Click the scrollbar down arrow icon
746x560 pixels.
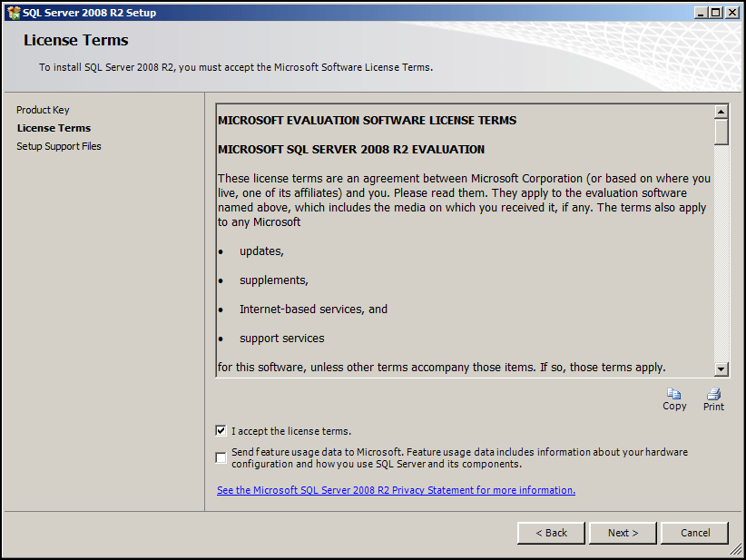click(721, 368)
